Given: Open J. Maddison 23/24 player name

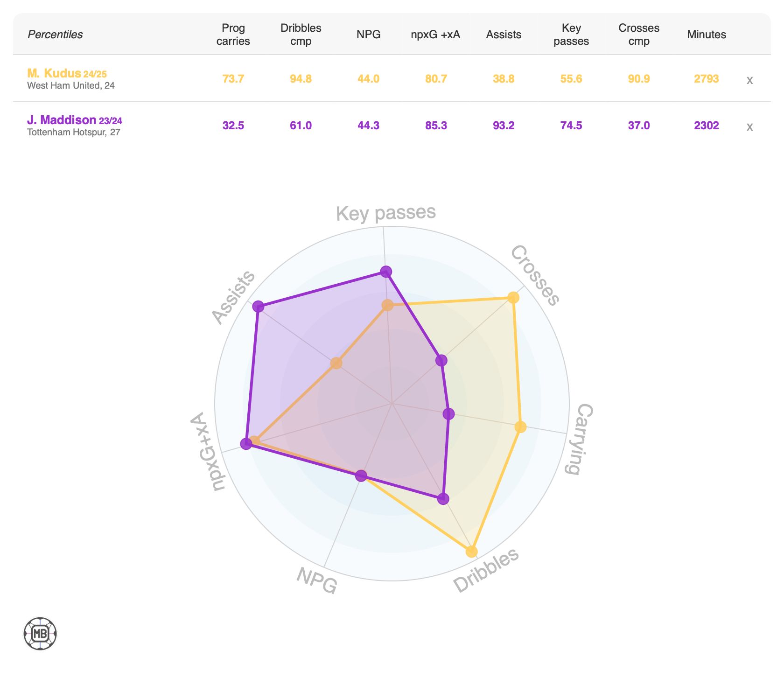Looking at the screenshot, I should click(x=75, y=120).
